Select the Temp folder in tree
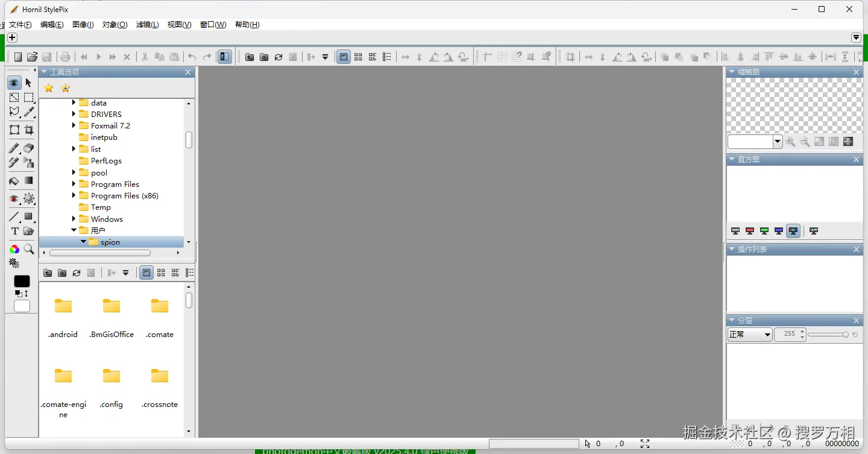This screenshot has width=868, height=454. coord(101,207)
